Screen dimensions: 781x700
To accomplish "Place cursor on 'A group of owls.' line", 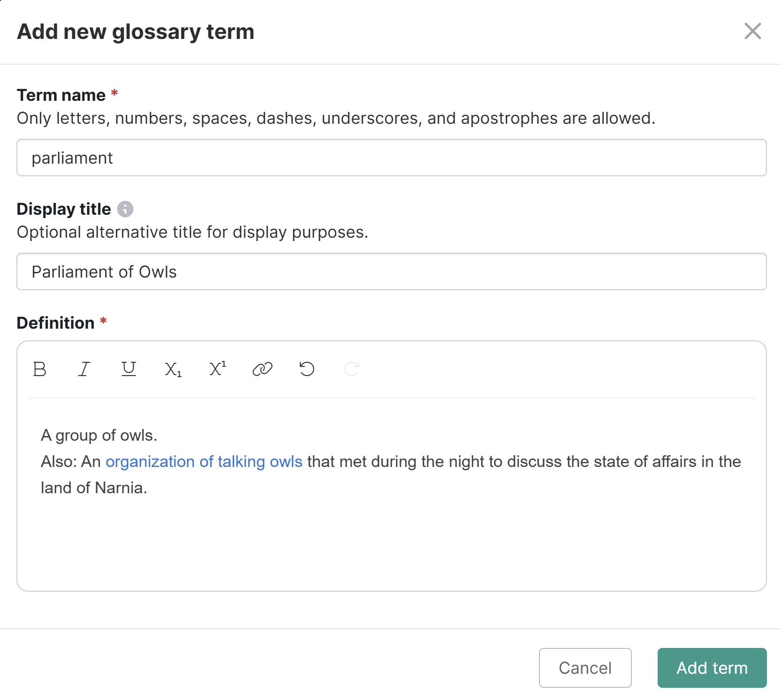I will 99,436.
